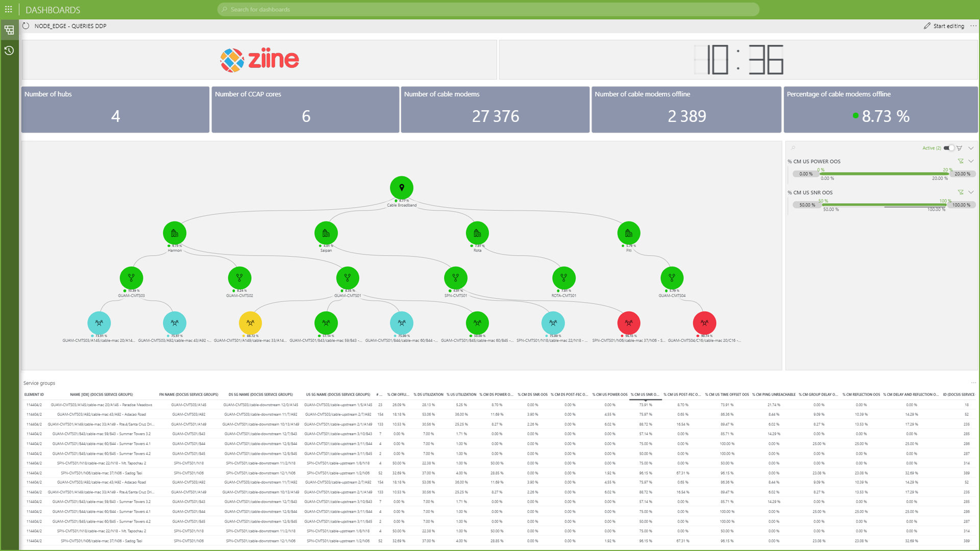Collapse the % CM US SNR OOS section
Viewport: 980px width, 551px height.
click(x=971, y=192)
